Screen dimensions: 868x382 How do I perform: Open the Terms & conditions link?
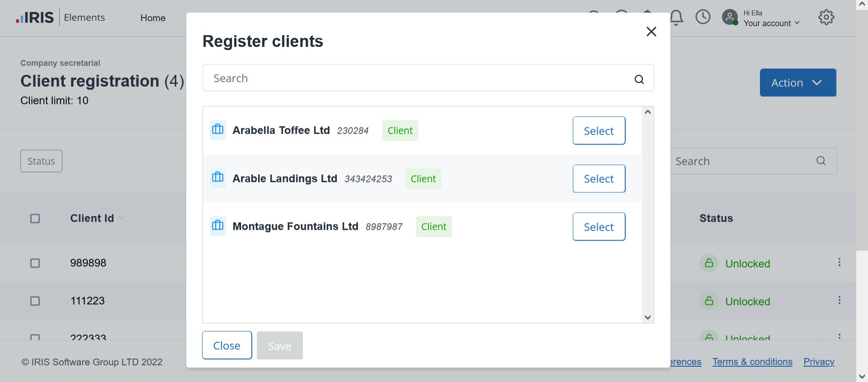(752, 362)
